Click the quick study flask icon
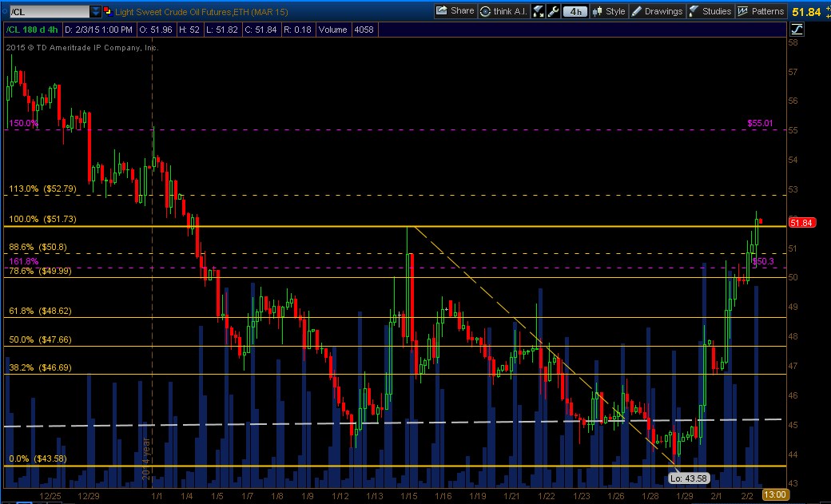This screenshot has width=831, height=504. pyautogui.click(x=538, y=11)
